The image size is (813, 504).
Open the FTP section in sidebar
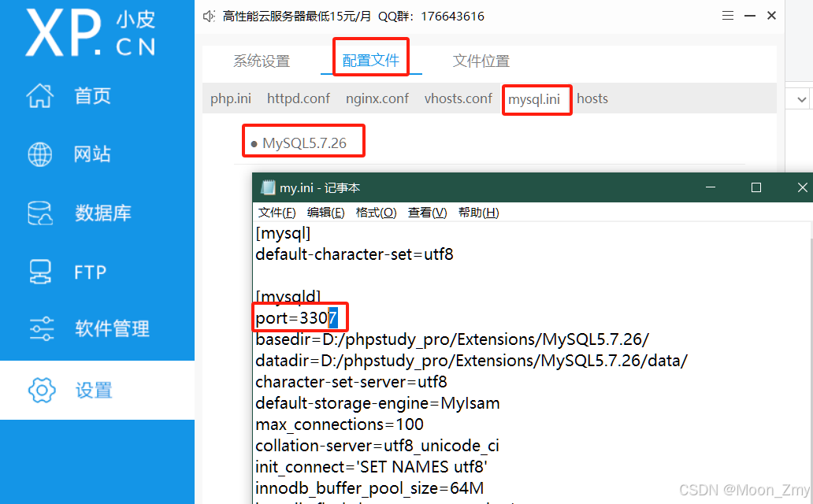(x=67, y=272)
